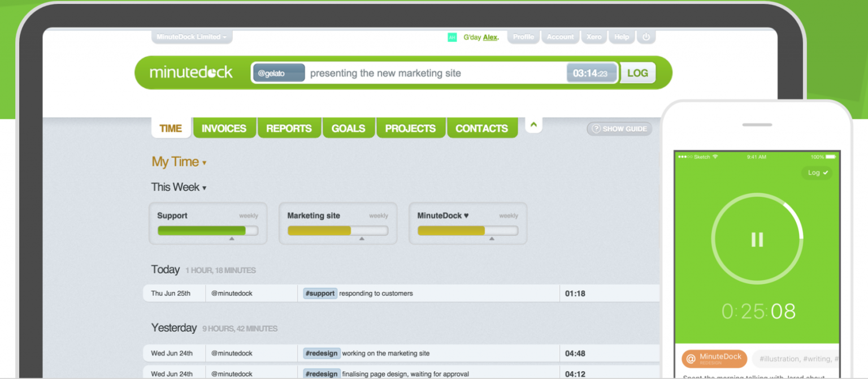The height and width of the screenshot is (379, 868).
Task: Click the #support tag on today's entry
Action: coord(320,293)
